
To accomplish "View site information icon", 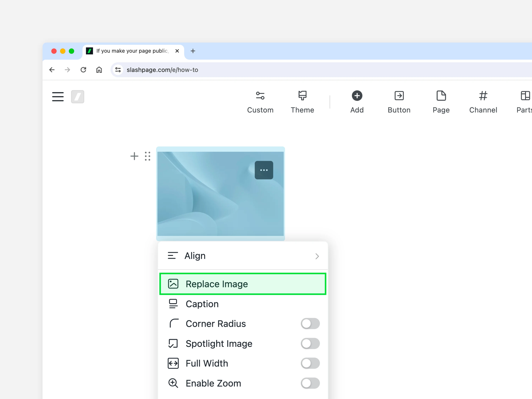I will point(118,70).
